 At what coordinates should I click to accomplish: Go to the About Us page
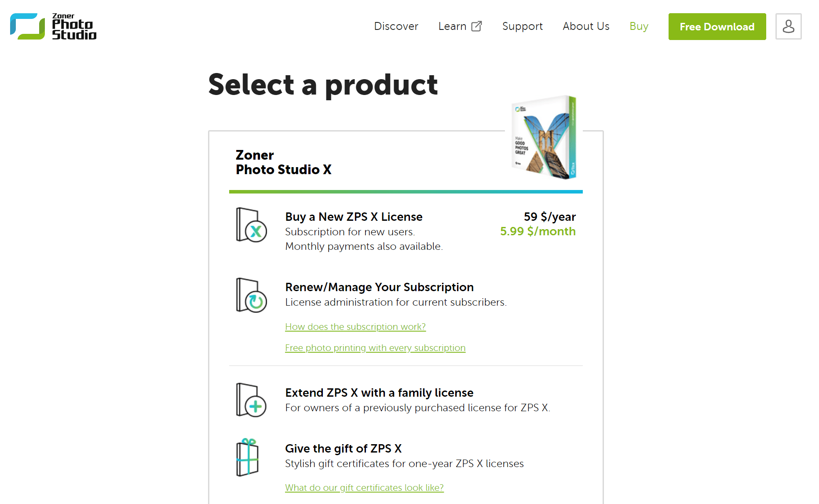(586, 26)
